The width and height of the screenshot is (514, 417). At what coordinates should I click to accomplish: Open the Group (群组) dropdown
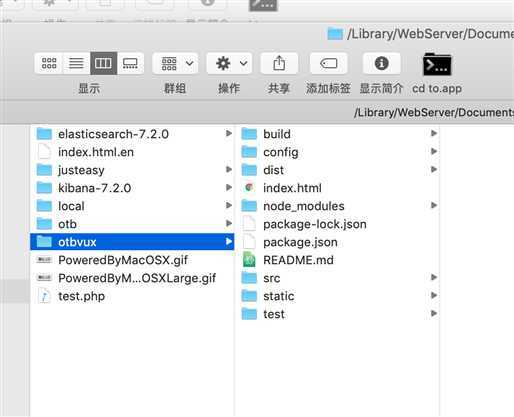pos(175,63)
